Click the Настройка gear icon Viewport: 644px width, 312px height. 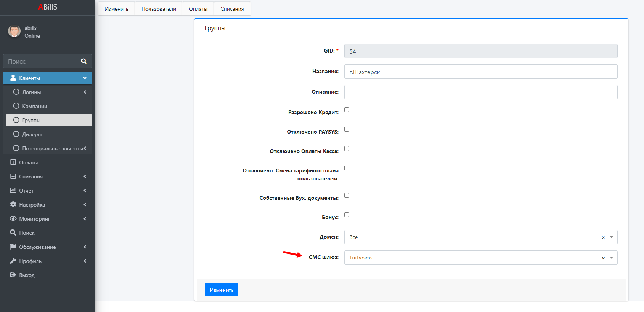pos(13,205)
